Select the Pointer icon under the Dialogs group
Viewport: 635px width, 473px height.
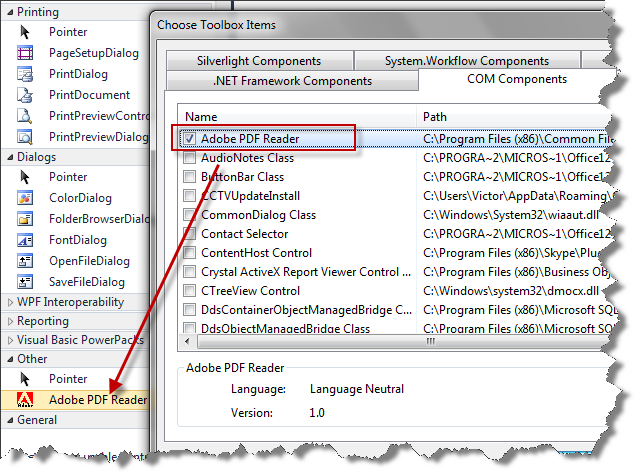[x=25, y=177]
